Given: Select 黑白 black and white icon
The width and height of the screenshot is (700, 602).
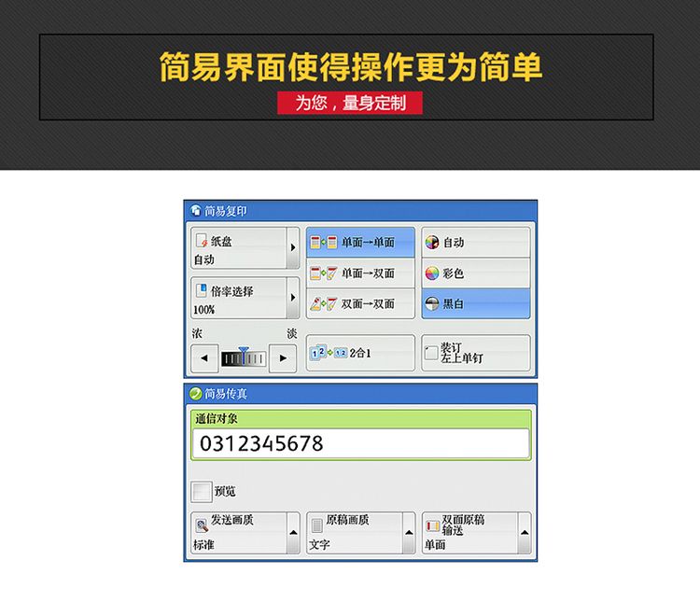Looking at the screenshot, I should 432,303.
